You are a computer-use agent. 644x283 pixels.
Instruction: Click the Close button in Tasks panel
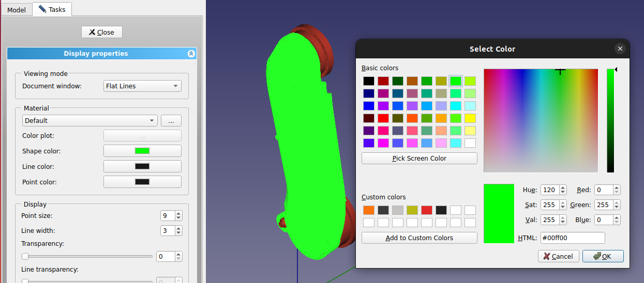(x=101, y=32)
